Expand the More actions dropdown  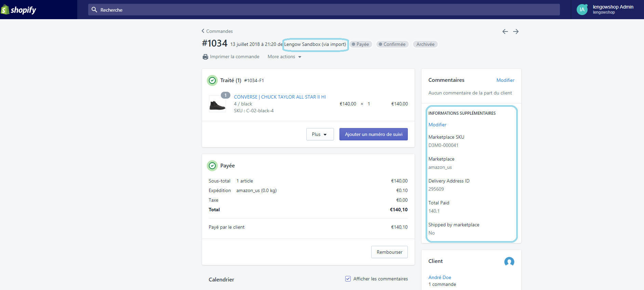point(284,57)
